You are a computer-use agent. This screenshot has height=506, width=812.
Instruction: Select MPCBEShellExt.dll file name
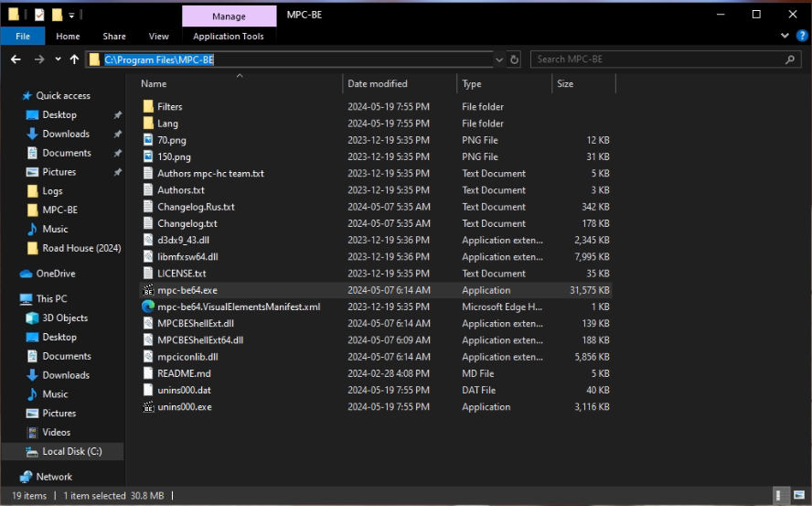[x=196, y=324]
